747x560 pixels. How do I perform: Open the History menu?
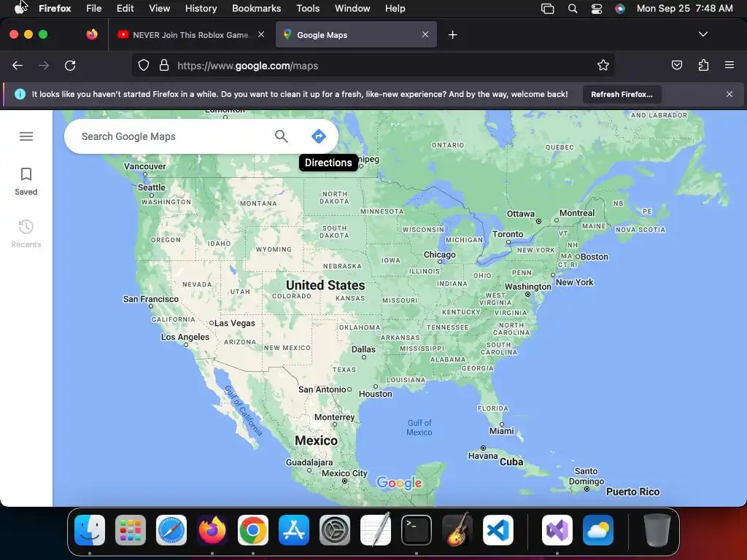(201, 9)
